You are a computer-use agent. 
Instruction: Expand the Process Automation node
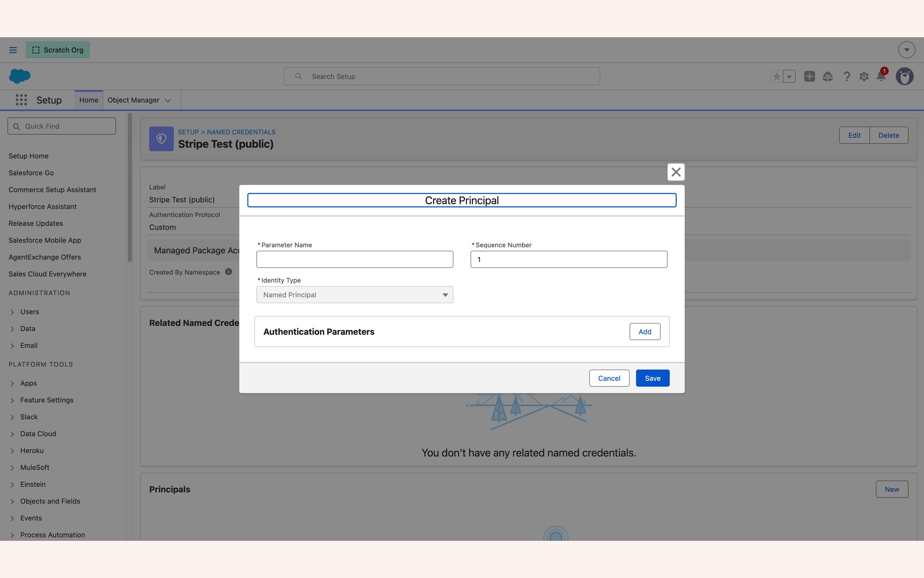[12, 535]
